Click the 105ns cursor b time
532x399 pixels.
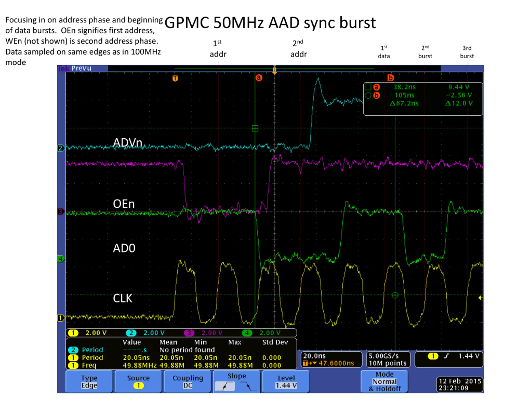405,95
